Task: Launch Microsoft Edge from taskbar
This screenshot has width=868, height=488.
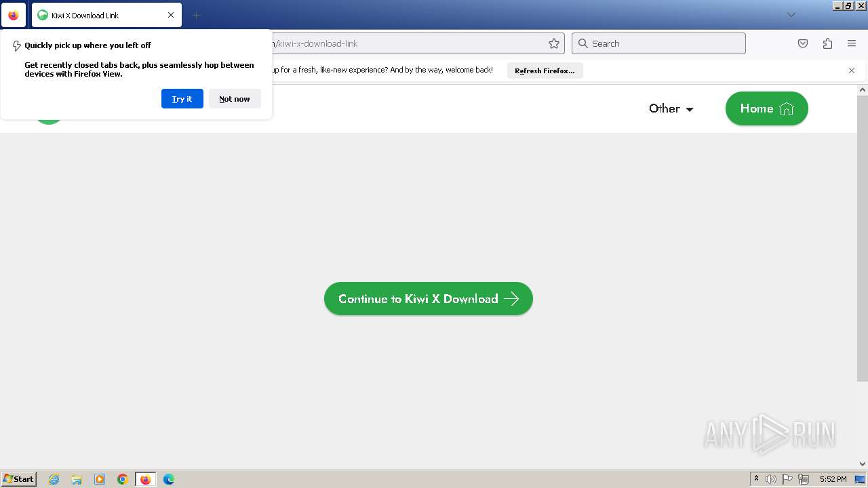Action: 169,479
